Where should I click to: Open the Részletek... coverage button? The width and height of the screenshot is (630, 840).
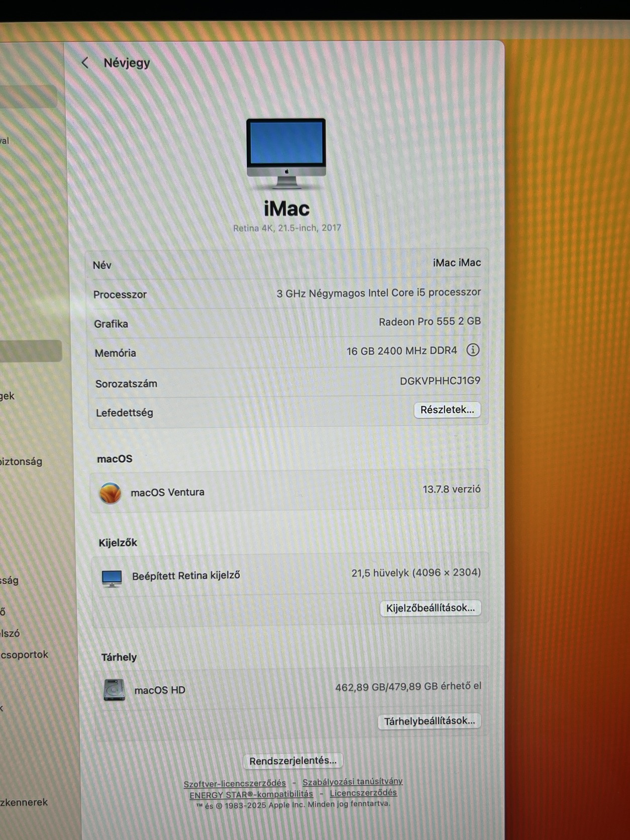pyautogui.click(x=447, y=409)
